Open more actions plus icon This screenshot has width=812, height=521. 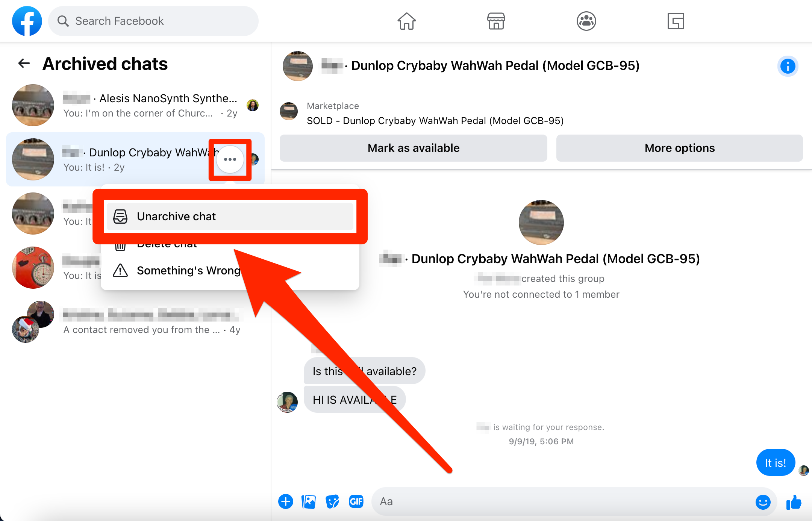(x=286, y=501)
